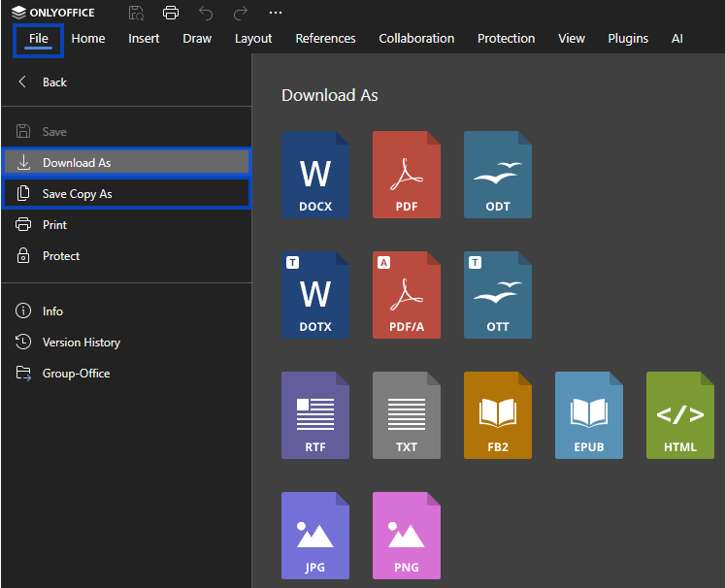This screenshot has height=588, width=725.
Task: Open the Group-Office folder location
Action: click(x=126, y=373)
